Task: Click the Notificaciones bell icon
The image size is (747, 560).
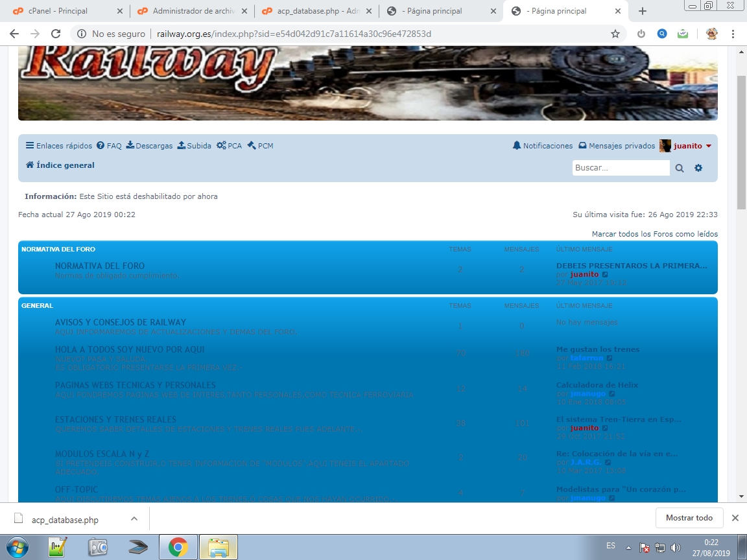Action: point(517,146)
